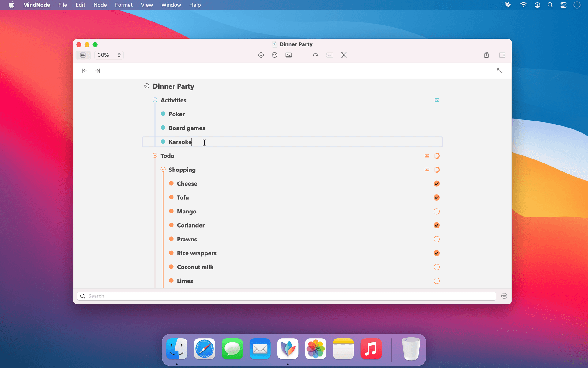This screenshot has width=588, height=368.
Task: Check off the Prawns task
Action: tap(436, 239)
